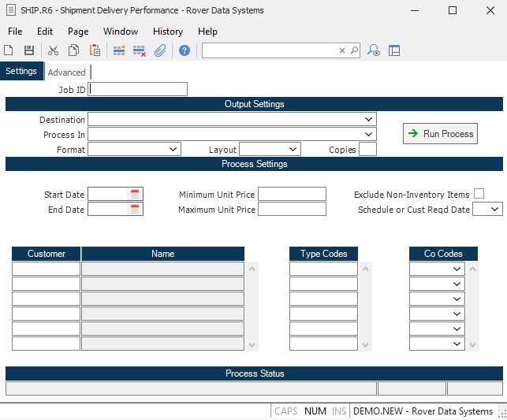Click the Paste clipboard icon
The image size is (507, 420).
[95, 50]
